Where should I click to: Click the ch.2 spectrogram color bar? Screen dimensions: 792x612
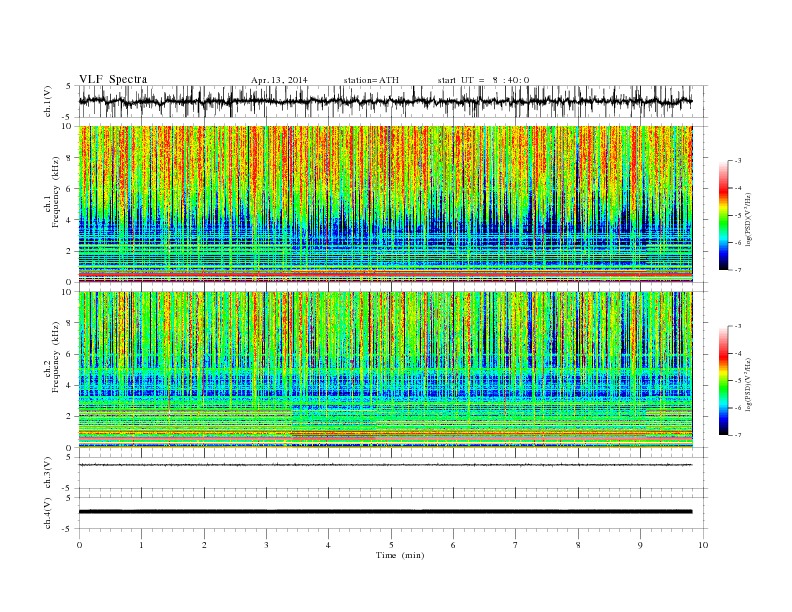coord(723,381)
